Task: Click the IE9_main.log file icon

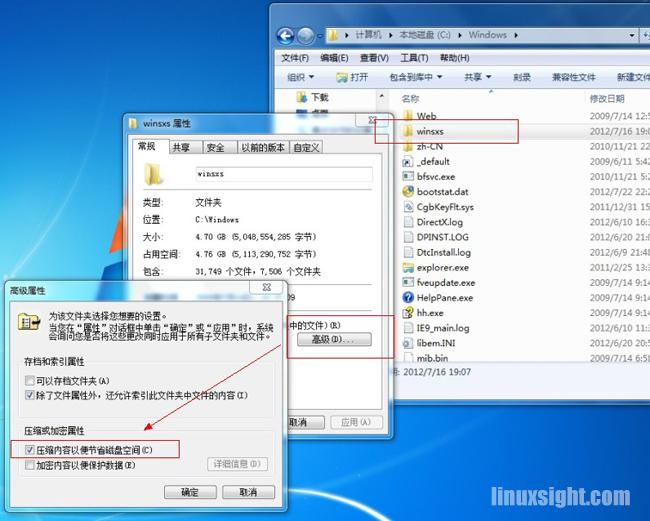Action: [408, 328]
